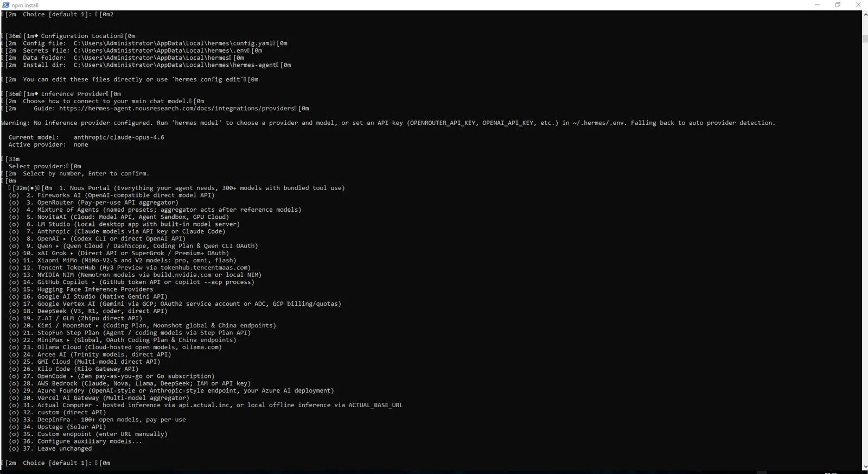Click option 29 Azure Foundry

click(171, 391)
